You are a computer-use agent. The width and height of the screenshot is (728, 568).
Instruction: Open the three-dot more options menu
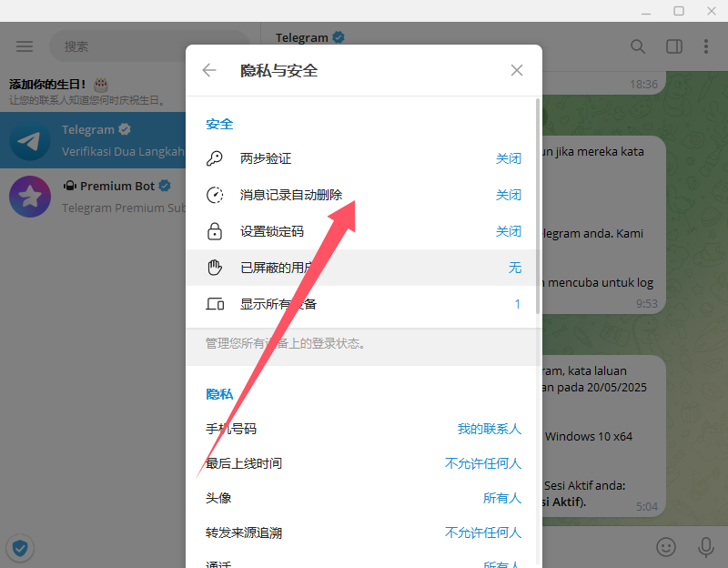706,46
